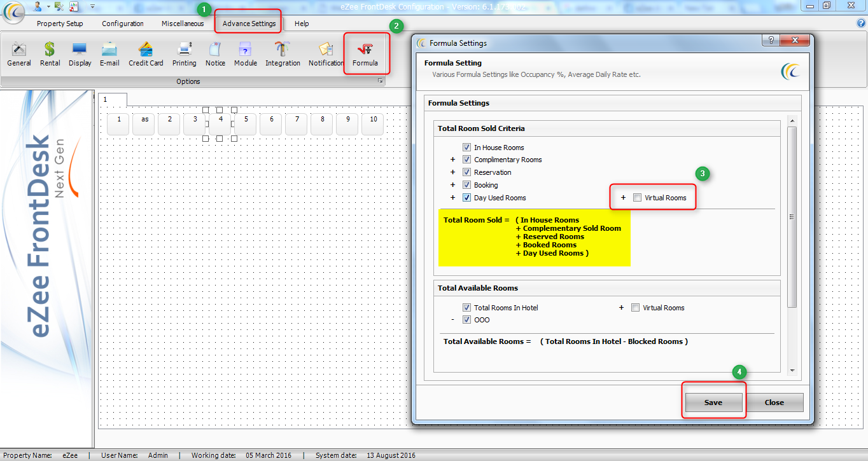Uncheck the Total Rooms In Hotel checkbox
868x461 pixels.
click(466, 308)
